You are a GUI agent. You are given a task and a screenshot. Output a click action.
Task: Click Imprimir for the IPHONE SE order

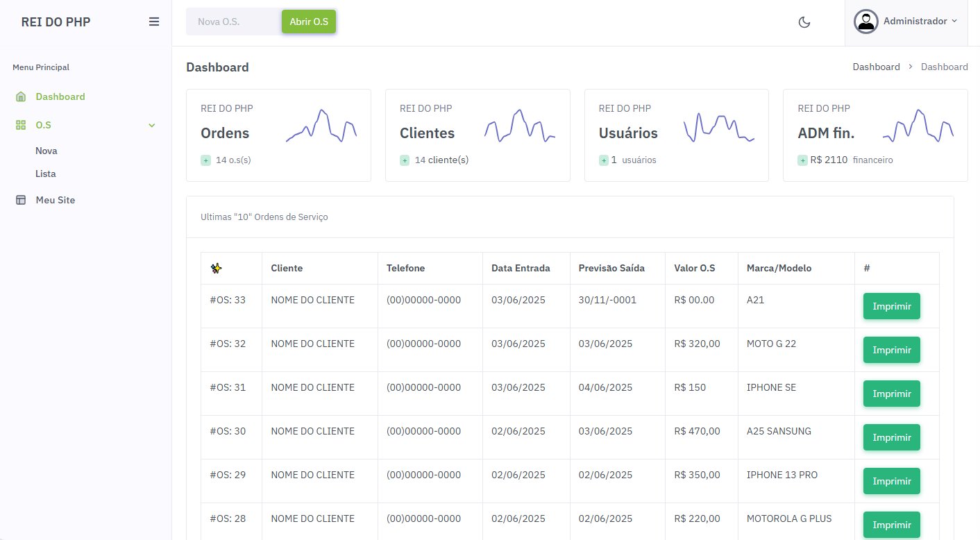[x=891, y=394]
